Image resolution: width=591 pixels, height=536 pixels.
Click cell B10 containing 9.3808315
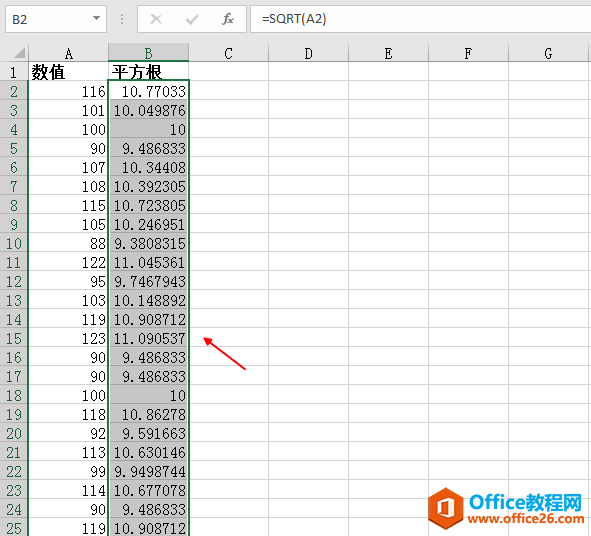point(149,243)
